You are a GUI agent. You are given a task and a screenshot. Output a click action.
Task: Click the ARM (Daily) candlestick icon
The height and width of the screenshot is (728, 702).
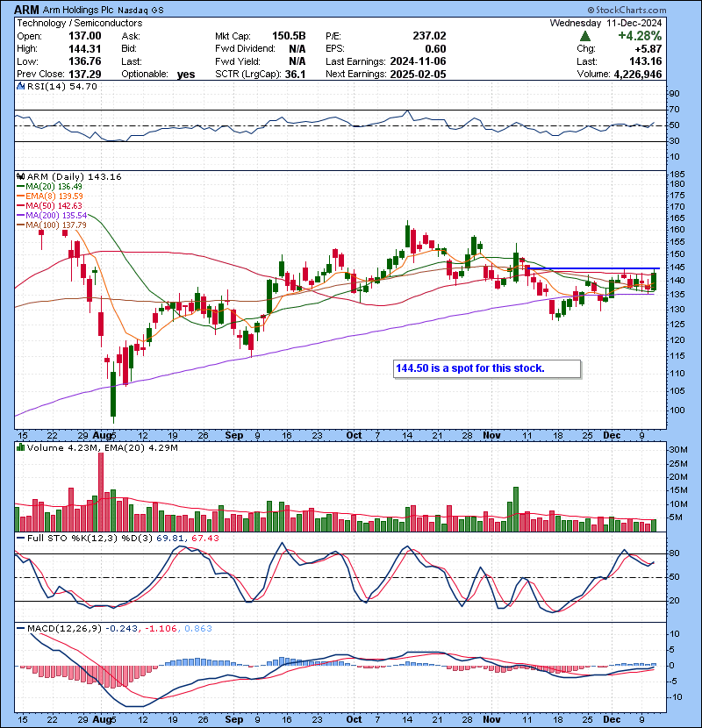20,176
